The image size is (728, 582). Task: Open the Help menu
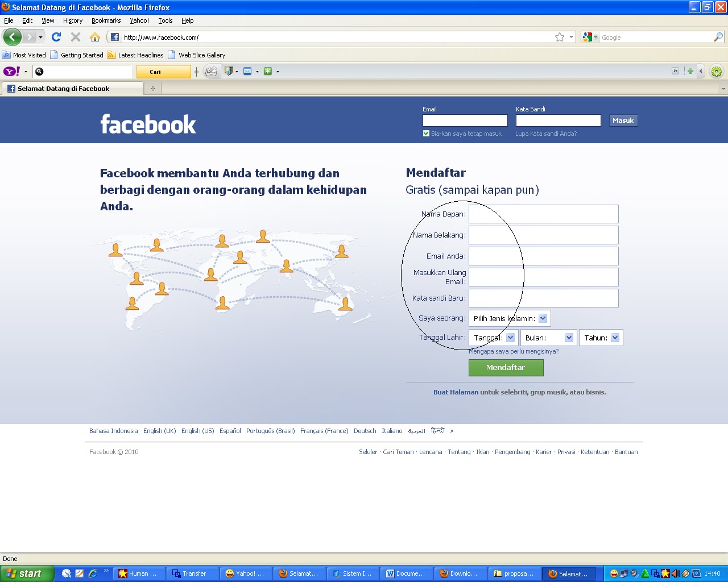[x=188, y=20]
